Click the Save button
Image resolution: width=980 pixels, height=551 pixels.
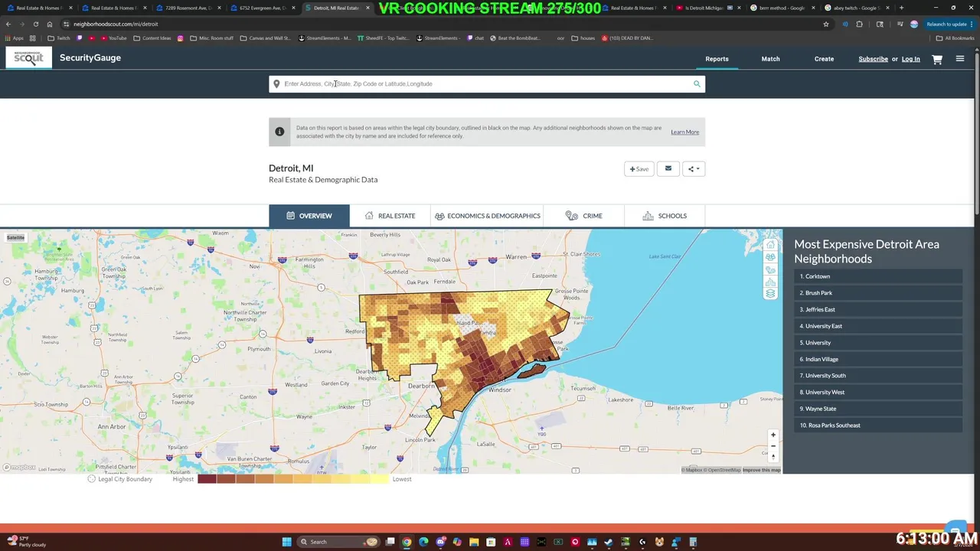coord(639,168)
